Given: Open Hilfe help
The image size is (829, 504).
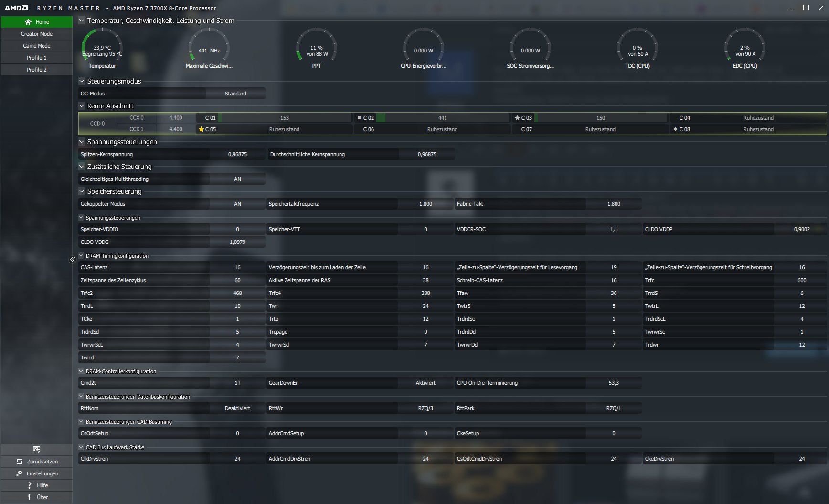Looking at the screenshot, I should coord(37,485).
